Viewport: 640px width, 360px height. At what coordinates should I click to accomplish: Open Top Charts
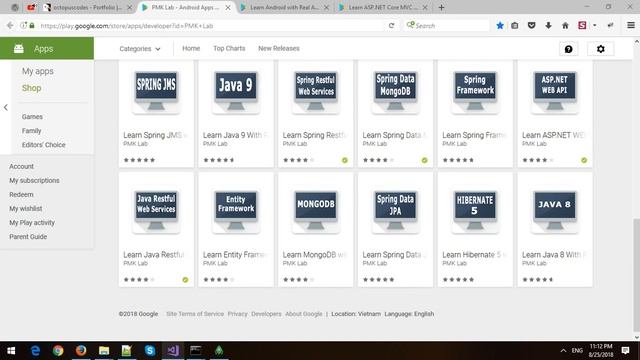tap(229, 48)
